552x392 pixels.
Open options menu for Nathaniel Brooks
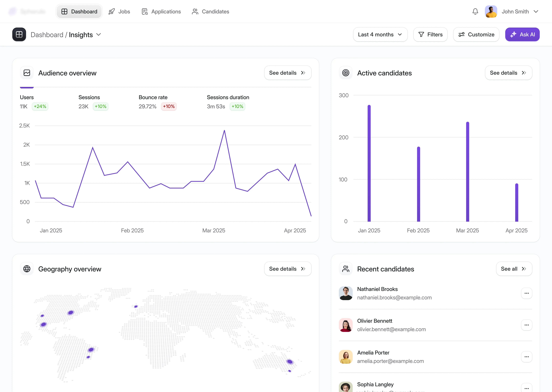click(527, 293)
